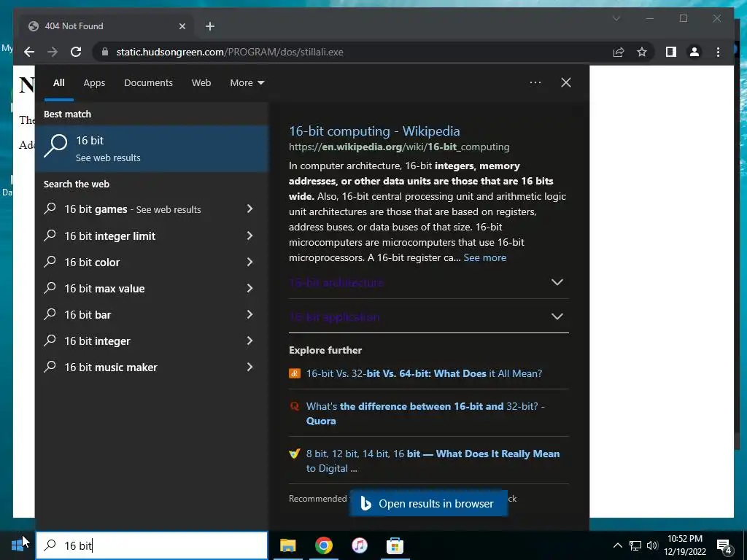747x560 pixels.
Task: Open the search panel options ellipsis
Action: (535, 82)
